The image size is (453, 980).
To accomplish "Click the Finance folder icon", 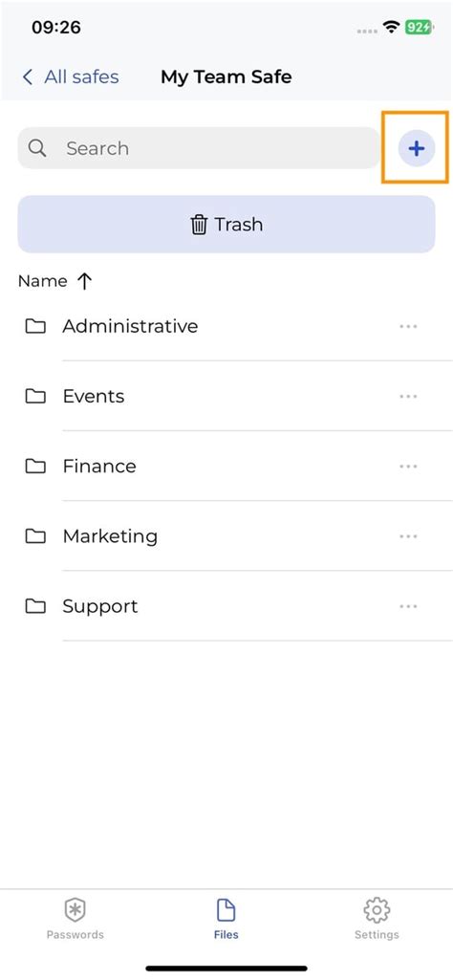I will click(x=35, y=467).
